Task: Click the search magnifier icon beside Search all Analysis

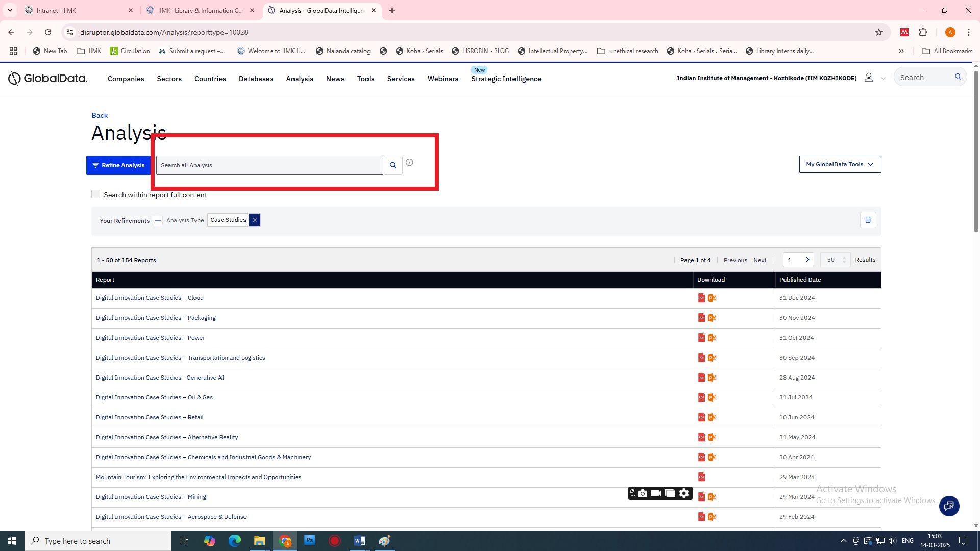Action: pyautogui.click(x=393, y=165)
